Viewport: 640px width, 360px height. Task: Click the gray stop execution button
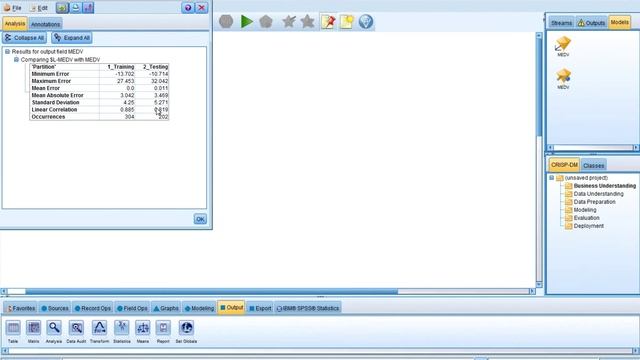click(x=226, y=22)
